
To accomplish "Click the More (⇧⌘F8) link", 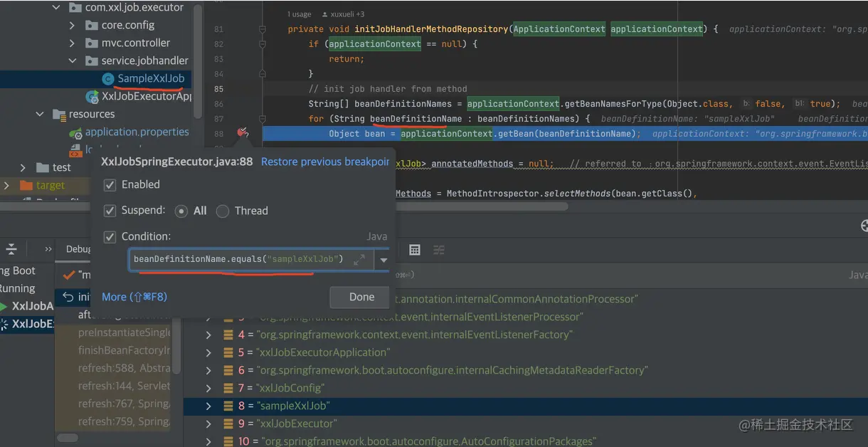I will [134, 297].
